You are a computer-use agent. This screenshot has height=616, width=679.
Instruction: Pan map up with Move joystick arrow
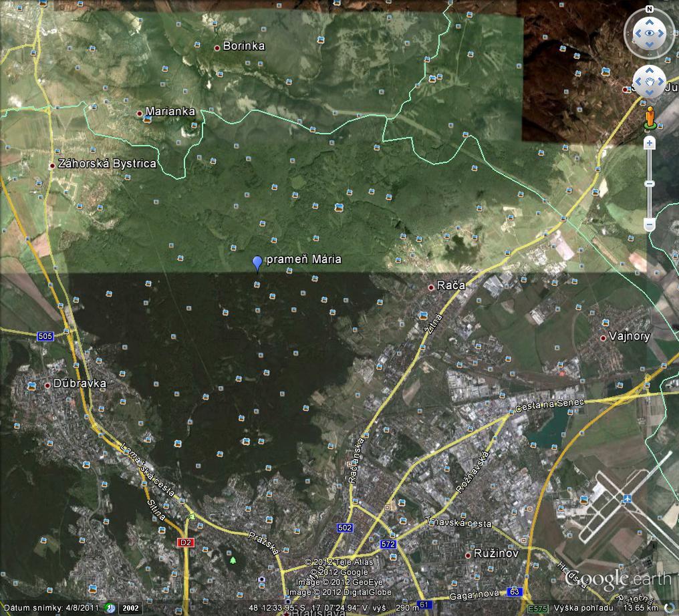pos(649,71)
